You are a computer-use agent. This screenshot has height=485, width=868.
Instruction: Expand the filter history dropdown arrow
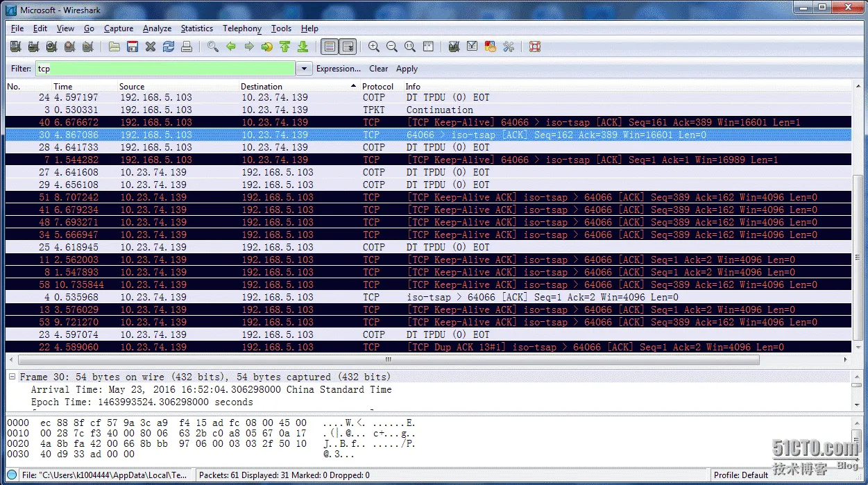pyautogui.click(x=304, y=69)
